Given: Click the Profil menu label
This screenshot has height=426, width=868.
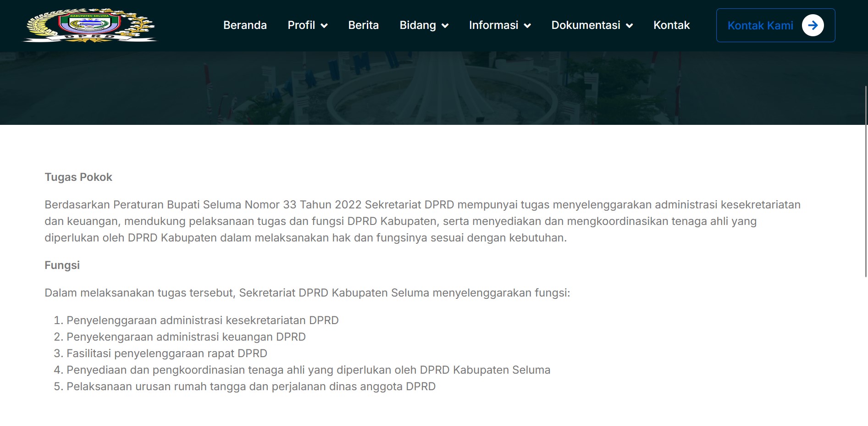Looking at the screenshot, I should [301, 25].
